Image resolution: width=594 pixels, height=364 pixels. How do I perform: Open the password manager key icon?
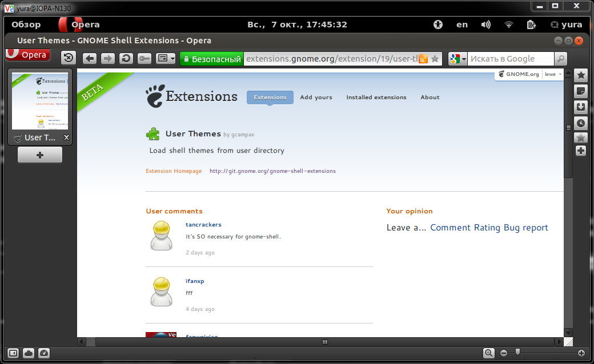click(x=145, y=58)
